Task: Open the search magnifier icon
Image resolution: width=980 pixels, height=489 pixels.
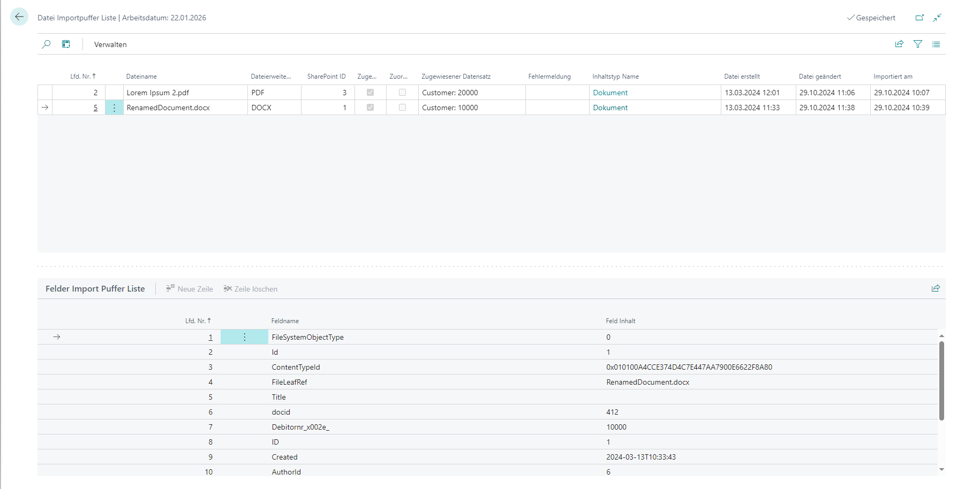Action: (x=47, y=44)
